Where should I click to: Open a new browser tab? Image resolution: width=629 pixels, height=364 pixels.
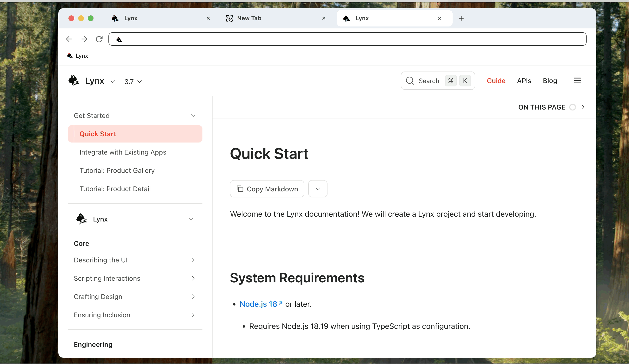pyautogui.click(x=461, y=18)
